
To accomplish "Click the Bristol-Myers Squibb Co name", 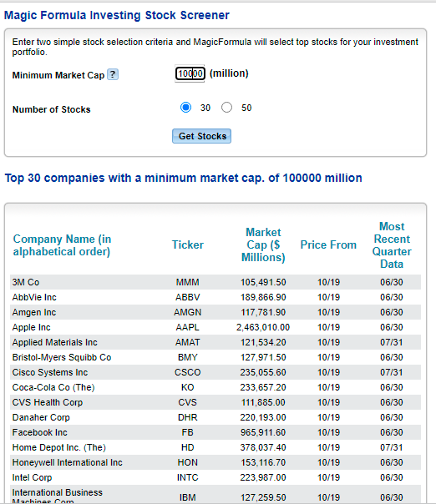I will [x=62, y=357].
